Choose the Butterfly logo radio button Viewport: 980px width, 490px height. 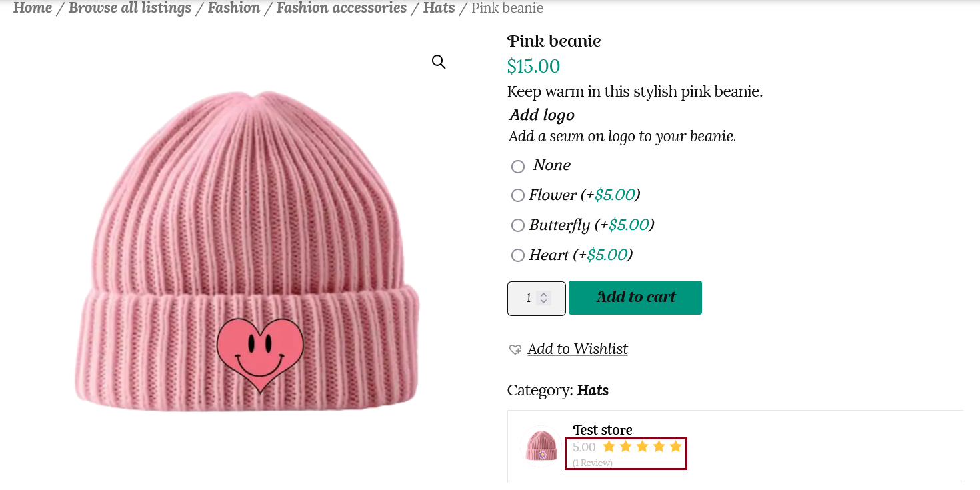pos(518,225)
